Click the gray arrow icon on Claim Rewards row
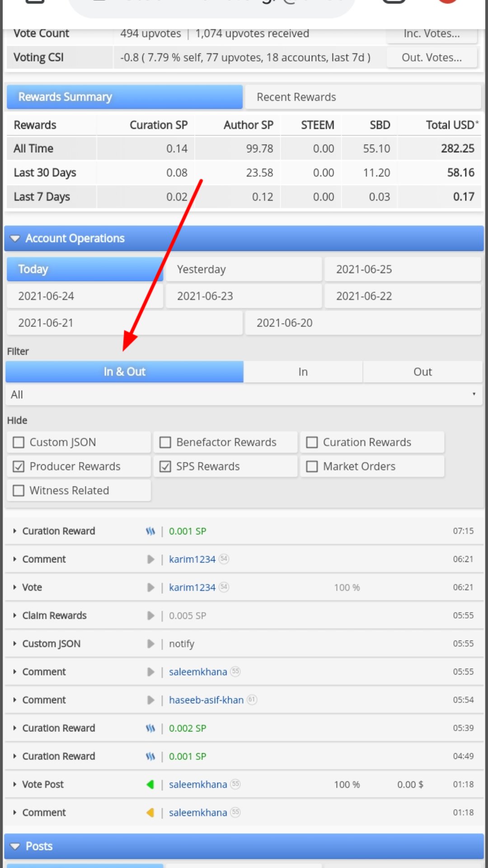 pos(151,616)
